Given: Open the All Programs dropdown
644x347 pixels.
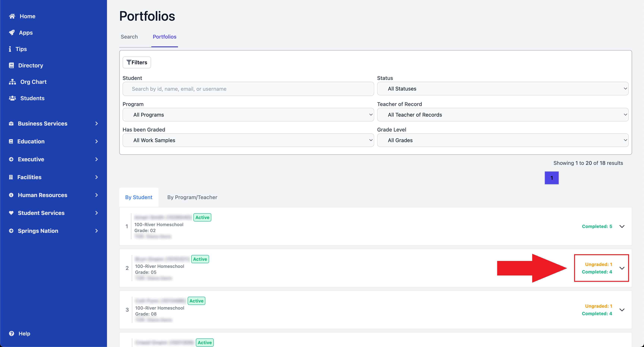Looking at the screenshot, I should point(248,115).
